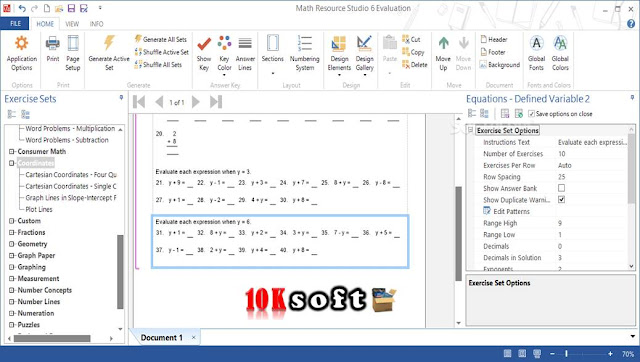Expand Consumer Math category

click(11, 151)
